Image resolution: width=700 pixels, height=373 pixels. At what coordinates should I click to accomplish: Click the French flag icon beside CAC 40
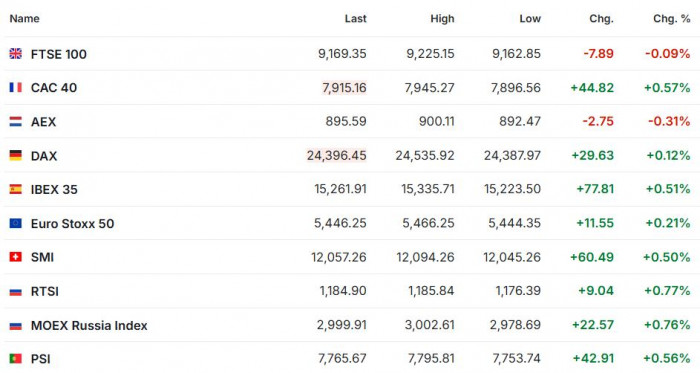click(16, 87)
